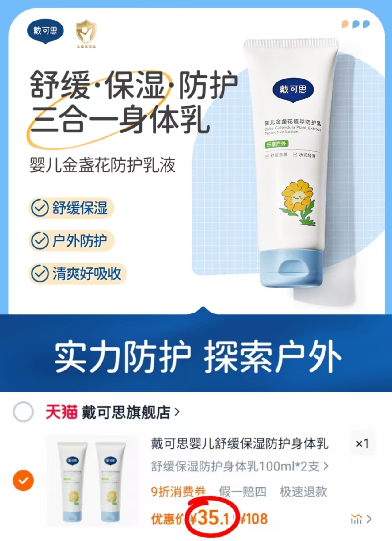Open 戴可思旗舰店 store via chevron arrow
The image size is (392, 541).
[x=177, y=412]
